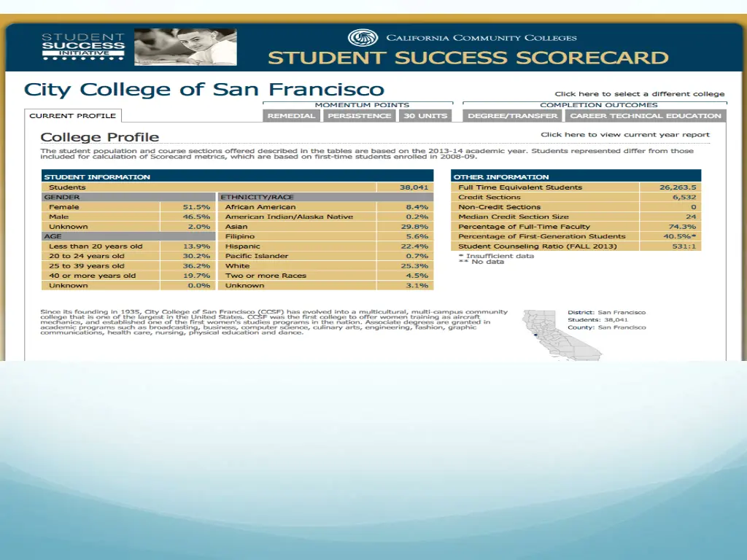Select the Pacific Islander row label
The image size is (747, 560).
pos(256,256)
